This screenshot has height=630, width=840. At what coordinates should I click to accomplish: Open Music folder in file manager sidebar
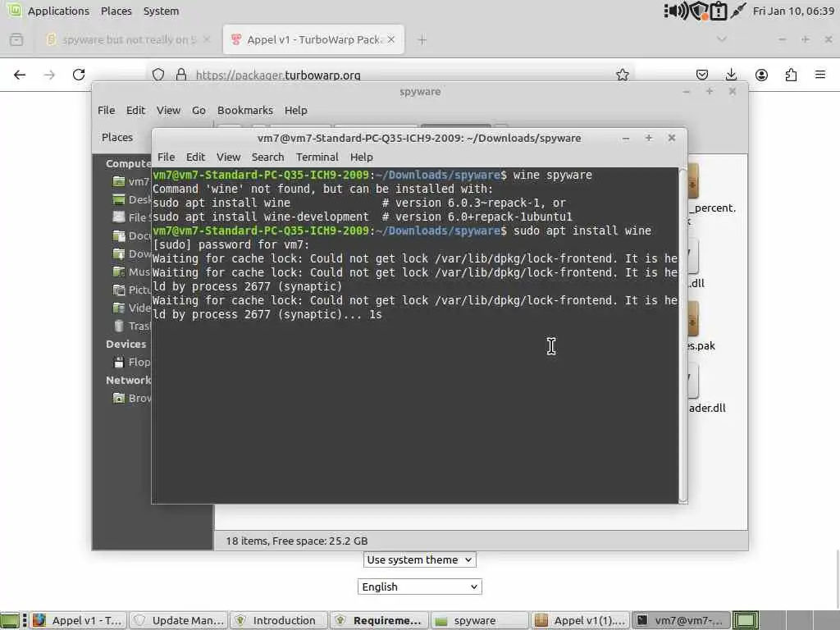point(131,272)
